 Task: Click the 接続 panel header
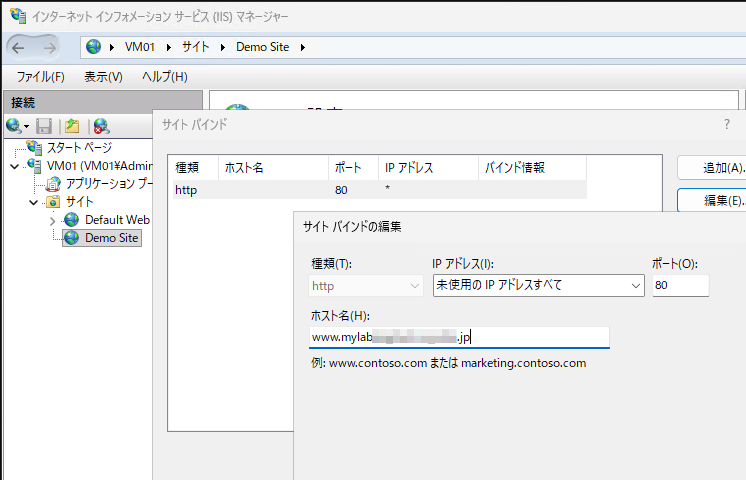click(103, 102)
